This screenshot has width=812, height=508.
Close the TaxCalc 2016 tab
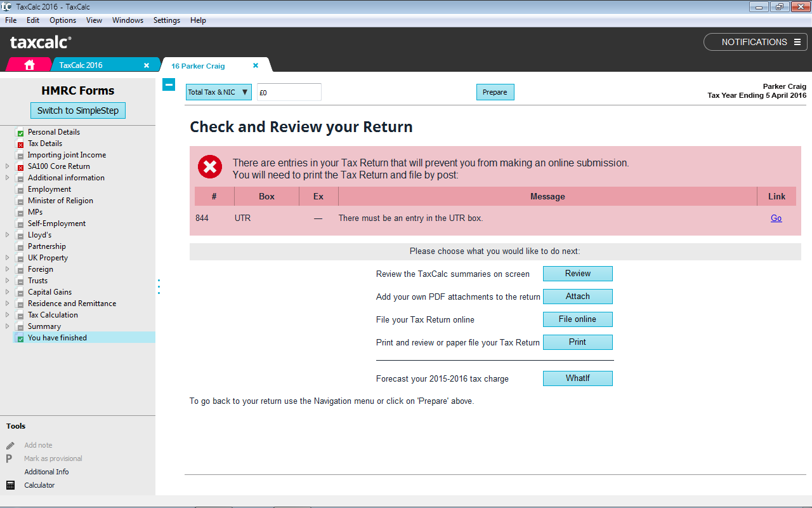tap(147, 65)
